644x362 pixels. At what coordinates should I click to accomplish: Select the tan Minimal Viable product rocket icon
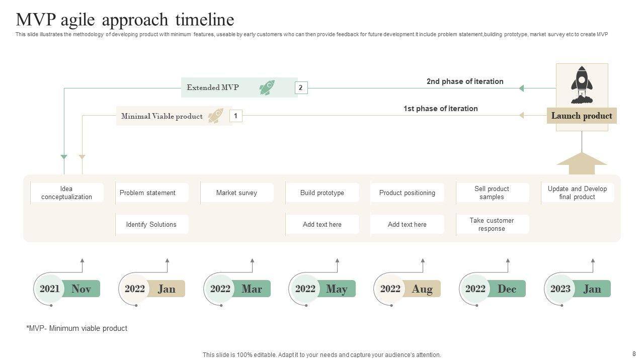[215, 116]
